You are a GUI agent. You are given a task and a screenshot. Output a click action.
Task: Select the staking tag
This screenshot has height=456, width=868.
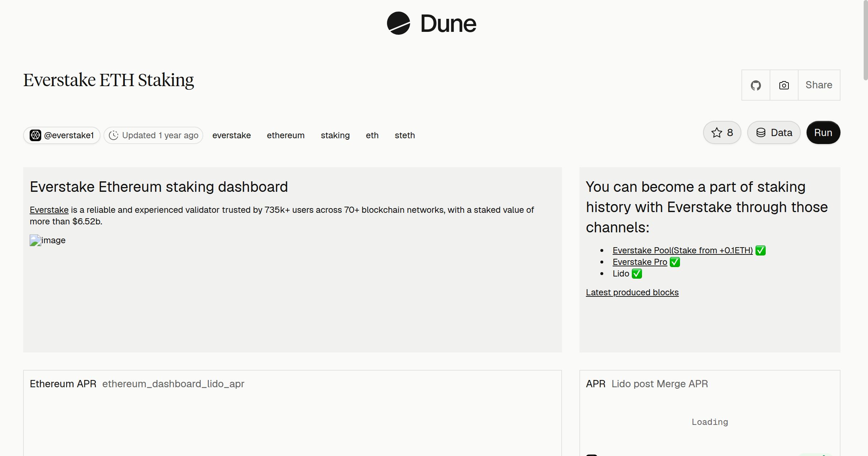[x=335, y=135]
